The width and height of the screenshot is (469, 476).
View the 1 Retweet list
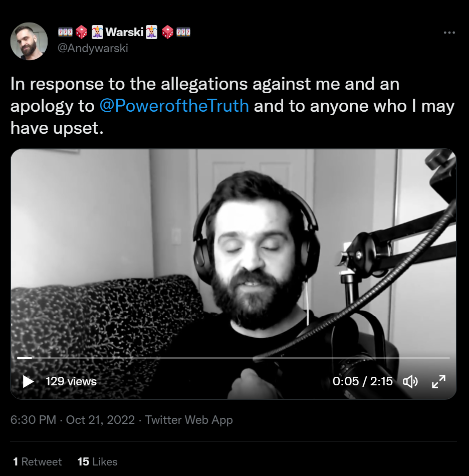38,462
